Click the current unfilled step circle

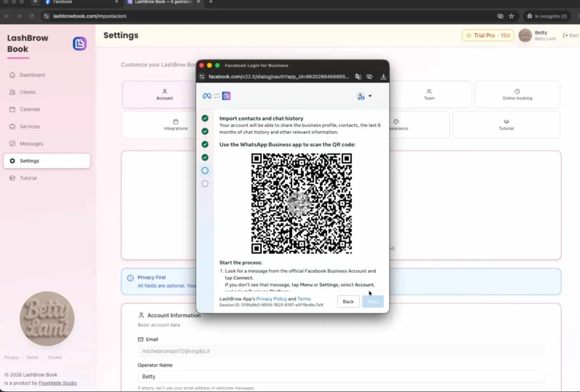(x=205, y=171)
